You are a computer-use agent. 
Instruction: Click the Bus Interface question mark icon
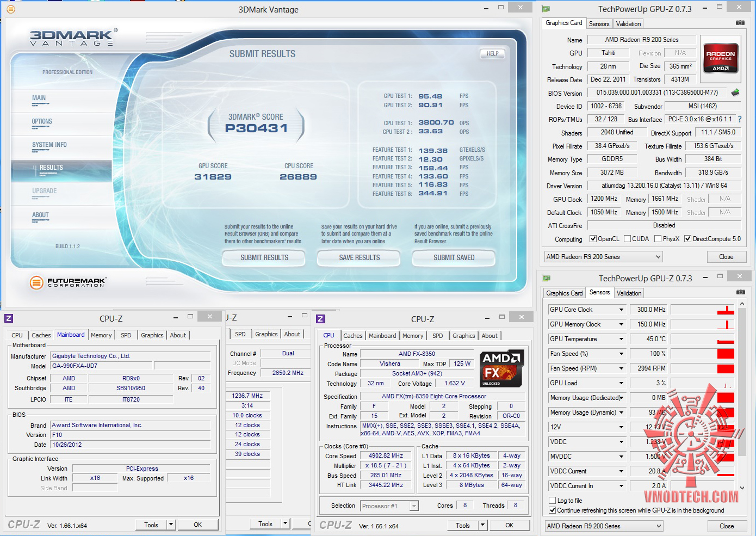click(x=740, y=119)
